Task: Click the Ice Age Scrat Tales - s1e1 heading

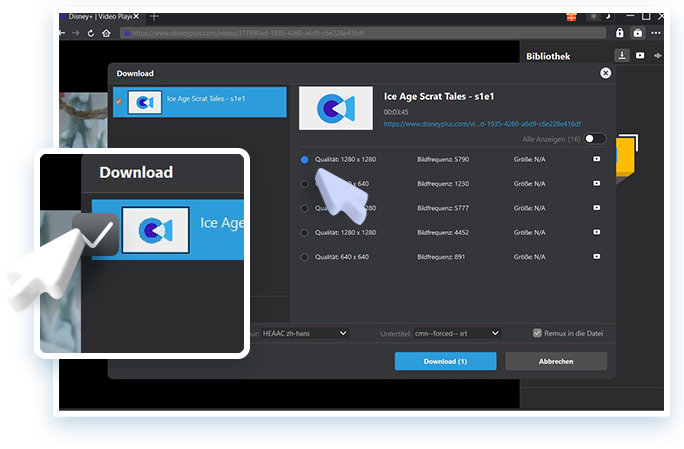Action: coord(439,96)
